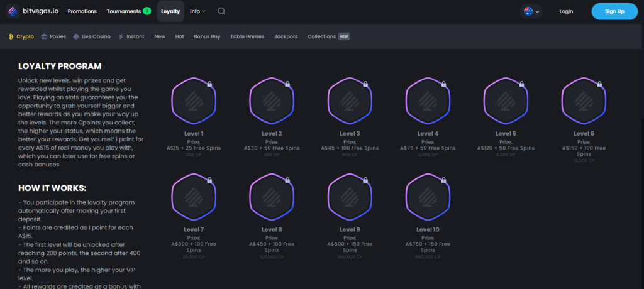Click the Level 8 hexagon badge

272,197
